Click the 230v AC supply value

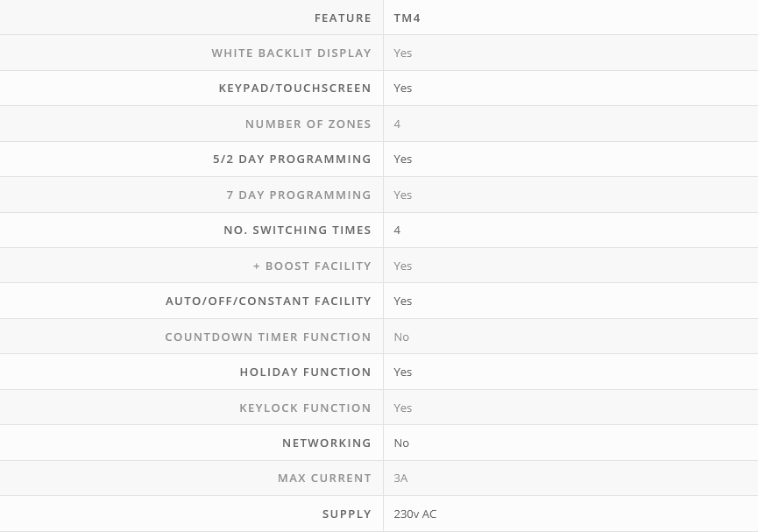tap(414, 514)
